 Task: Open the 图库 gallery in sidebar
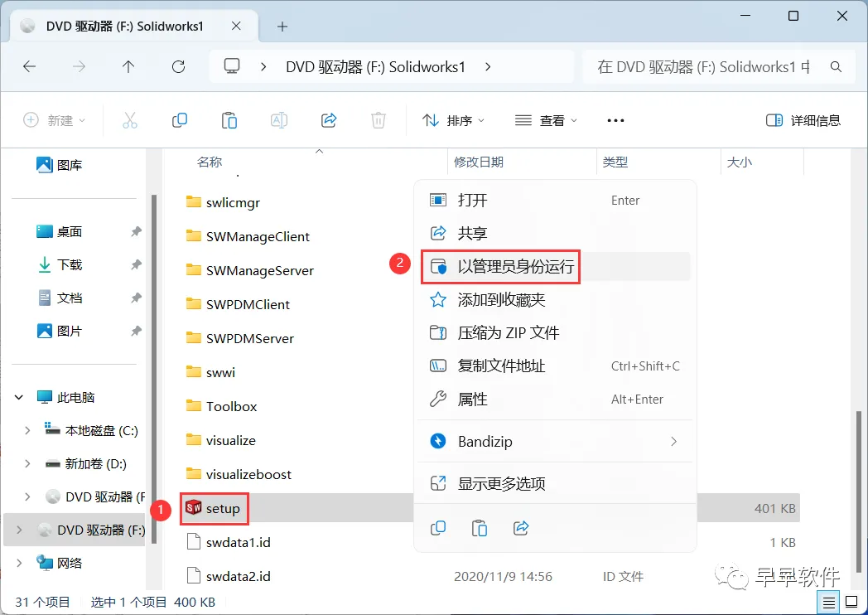[x=60, y=165]
